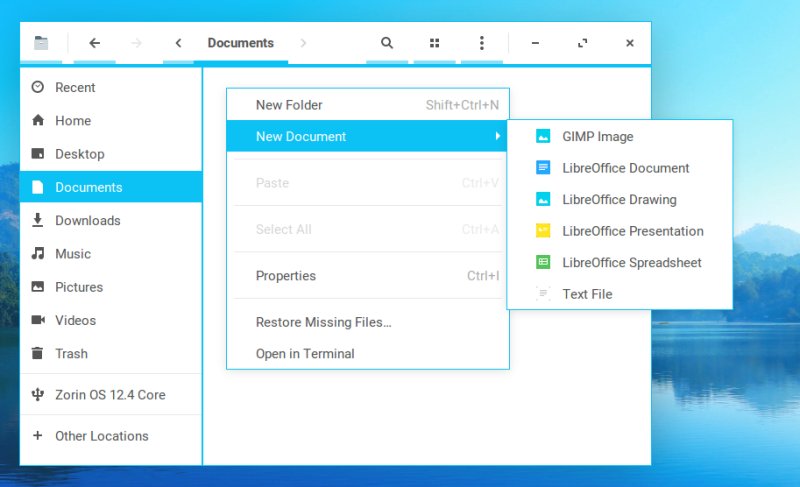Click the download arrow icon
Viewport: 800px width, 487px height.
click(37, 220)
